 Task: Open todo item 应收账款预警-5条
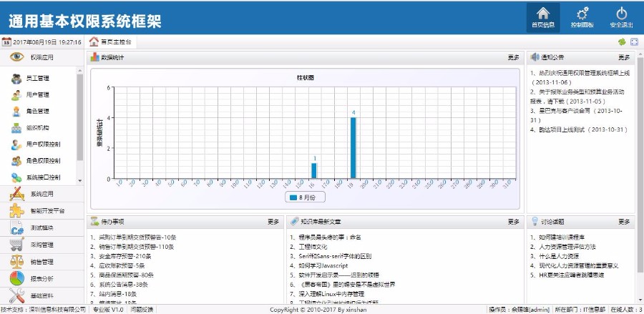pos(117,265)
